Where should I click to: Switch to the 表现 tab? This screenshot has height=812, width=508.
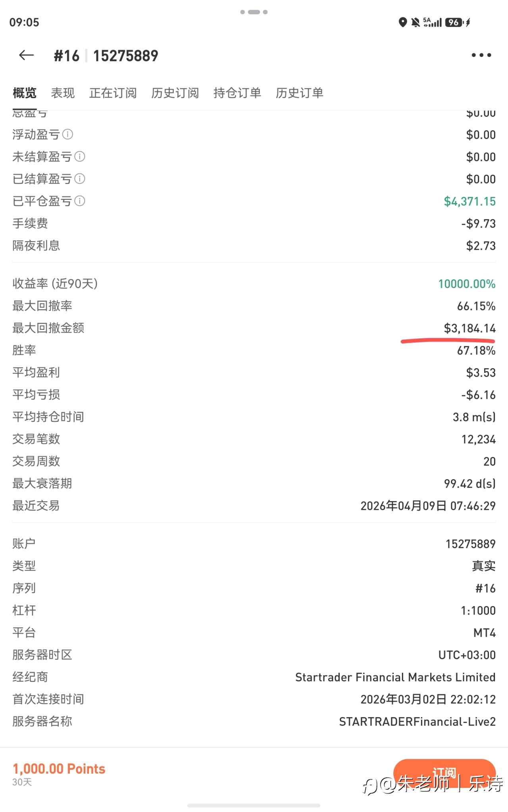pos(63,93)
